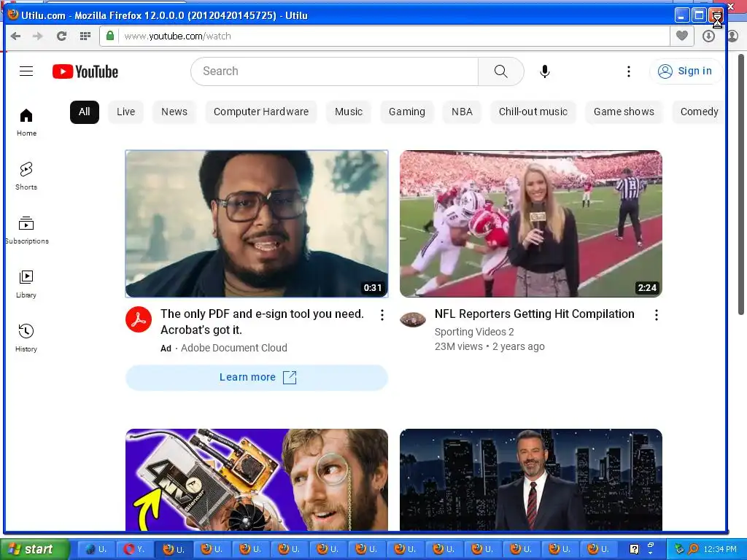
Task: Open YouTube settings three-dot menu
Action: tap(628, 71)
